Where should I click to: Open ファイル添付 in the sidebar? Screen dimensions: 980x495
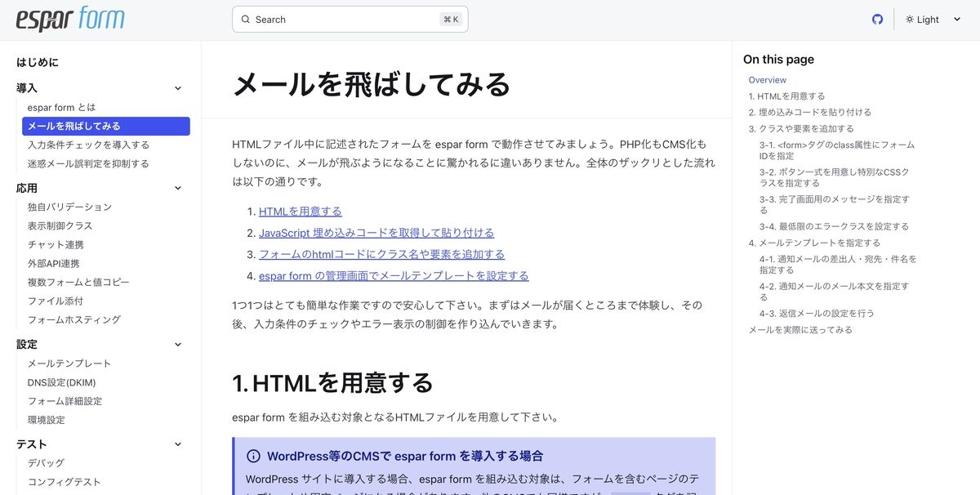point(56,301)
